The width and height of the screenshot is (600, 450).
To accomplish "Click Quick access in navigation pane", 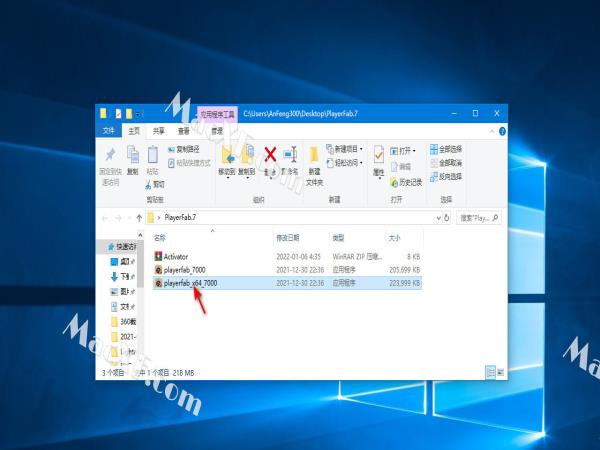I will (x=122, y=247).
